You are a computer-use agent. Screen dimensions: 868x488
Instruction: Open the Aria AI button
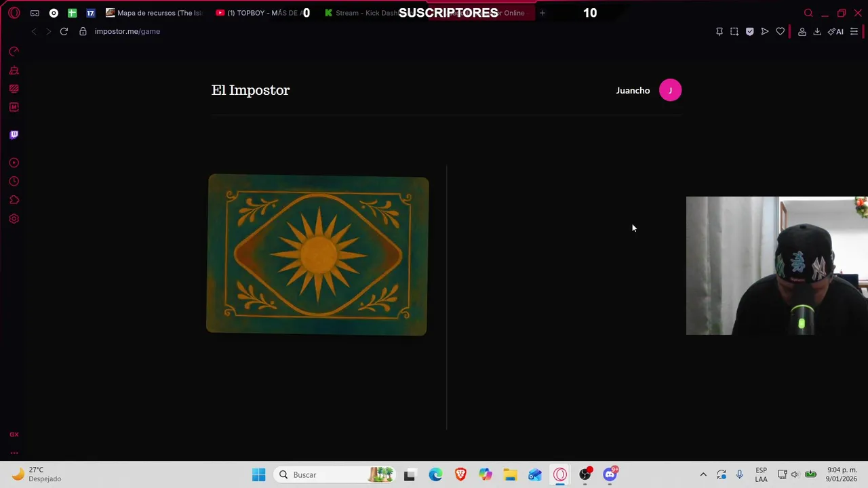click(835, 31)
